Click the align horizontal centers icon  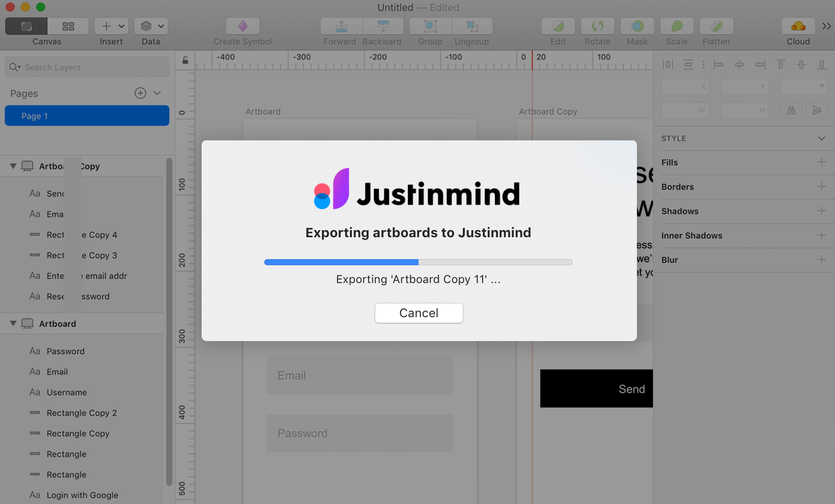pyautogui.click(x=739, y=65)
